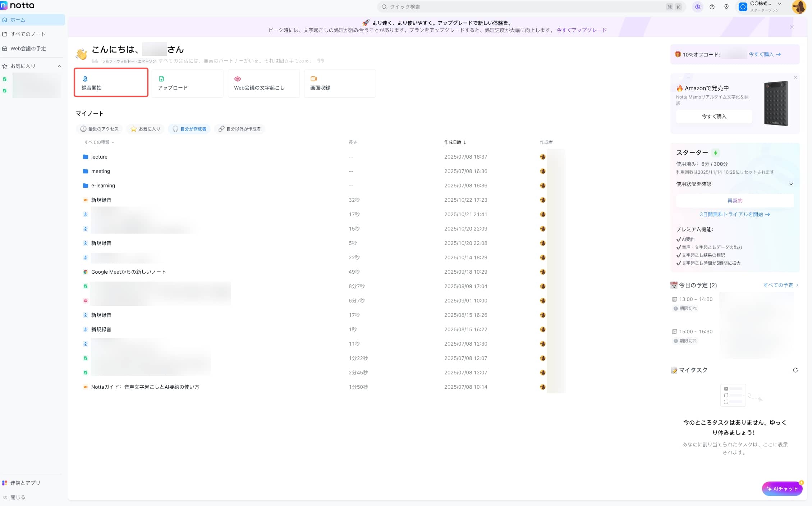Viewport: 812px width, 506px height.
Task: Open the すべての種類 filter dropdown
Action: click(99, 142)
